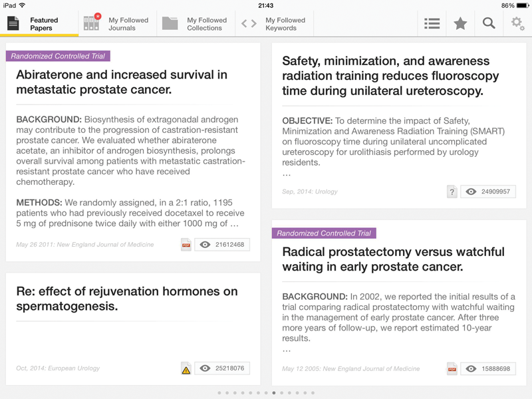532x399 pixels.
Task: Tap the question mark icon on SMART paper
Action: click(x=452, y=192)
